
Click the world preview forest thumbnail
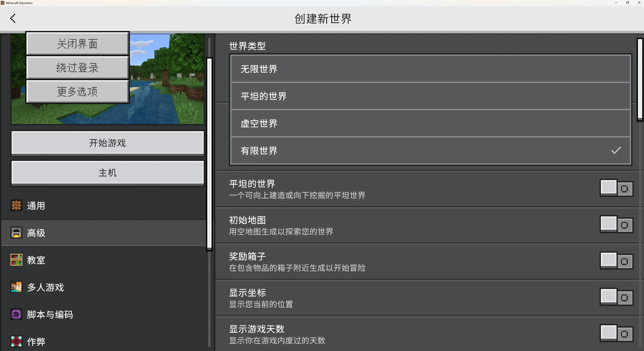pyautogui.click(x=166, y=101)
